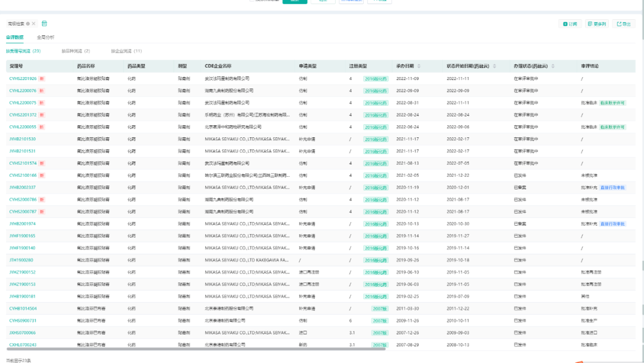Screen dimensions: 644x363
Task: Switch to 按品种浏览 (2) view
Action: (x=75, y=51)
